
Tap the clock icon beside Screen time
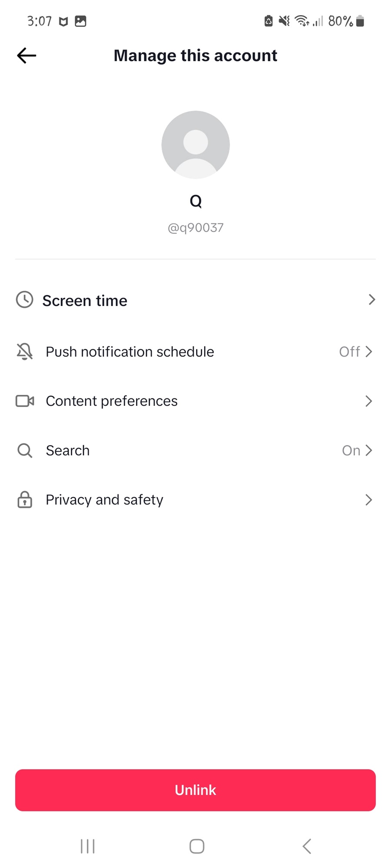pyautogui.click(x=25, y=300)
